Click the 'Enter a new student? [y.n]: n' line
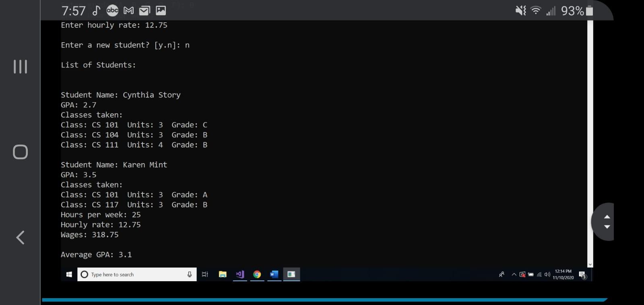Screen dimensions: 644x305 click(x=125, y=45)
